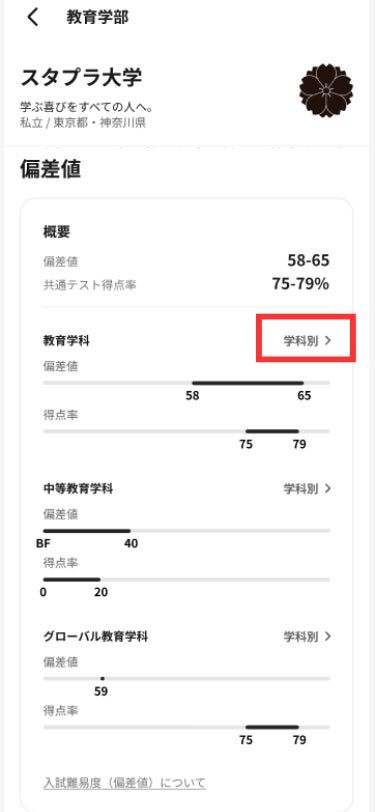Click the chevron in 中等教育学科 row

327,488
